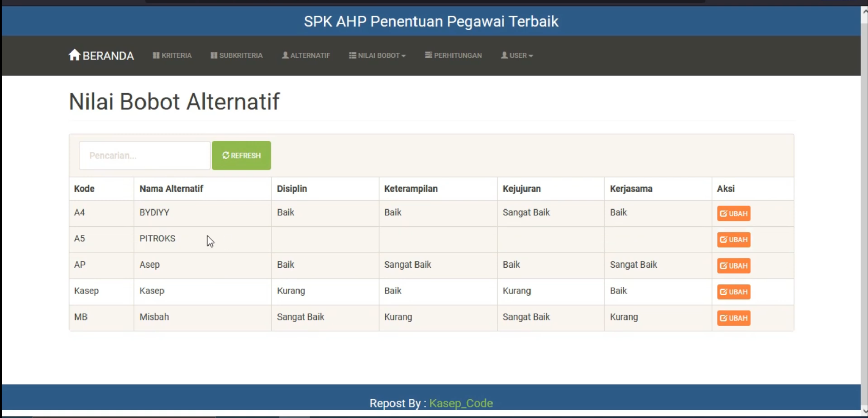Screen dimensions: 868x418
Task: Open the Kasep_Code footer link
Action: coord(461,403)
